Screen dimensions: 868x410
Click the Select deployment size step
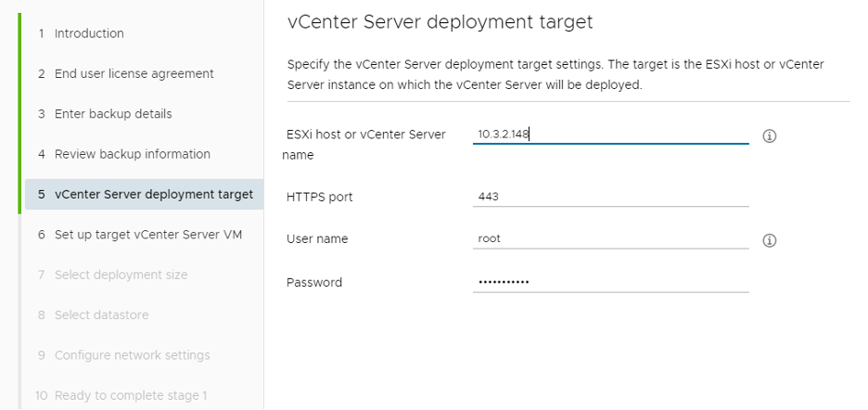pyautogui.click(x=121, y=275)
